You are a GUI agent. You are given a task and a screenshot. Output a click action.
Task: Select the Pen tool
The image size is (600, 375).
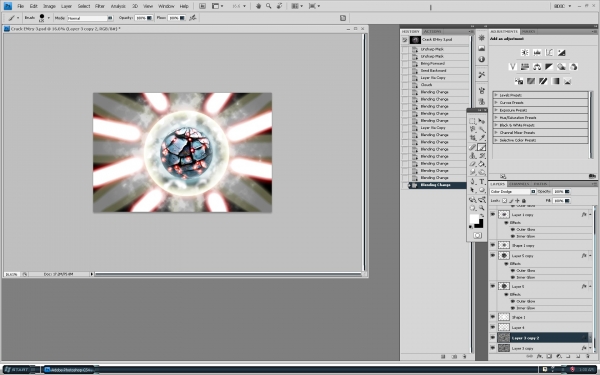point(473,182)
